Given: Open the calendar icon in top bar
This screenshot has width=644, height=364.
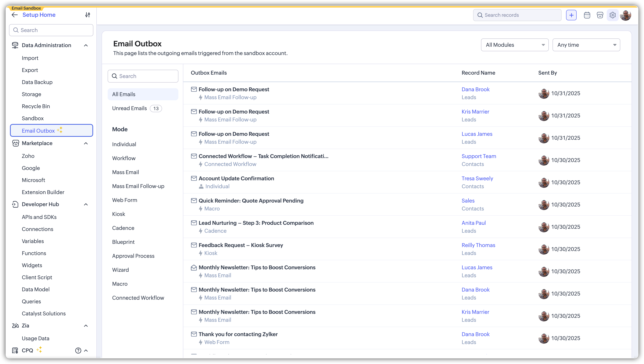Looking at the screenshot, I should 587,15.
